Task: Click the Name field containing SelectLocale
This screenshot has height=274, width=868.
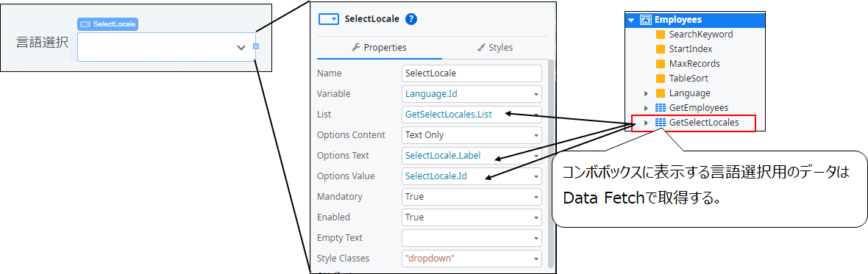Action: pos(472,73)
